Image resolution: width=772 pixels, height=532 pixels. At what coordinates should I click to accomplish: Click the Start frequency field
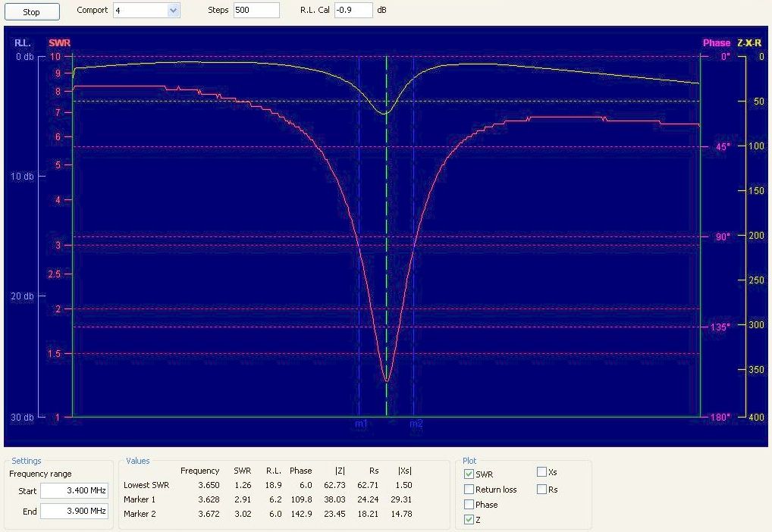pos(74,491)
